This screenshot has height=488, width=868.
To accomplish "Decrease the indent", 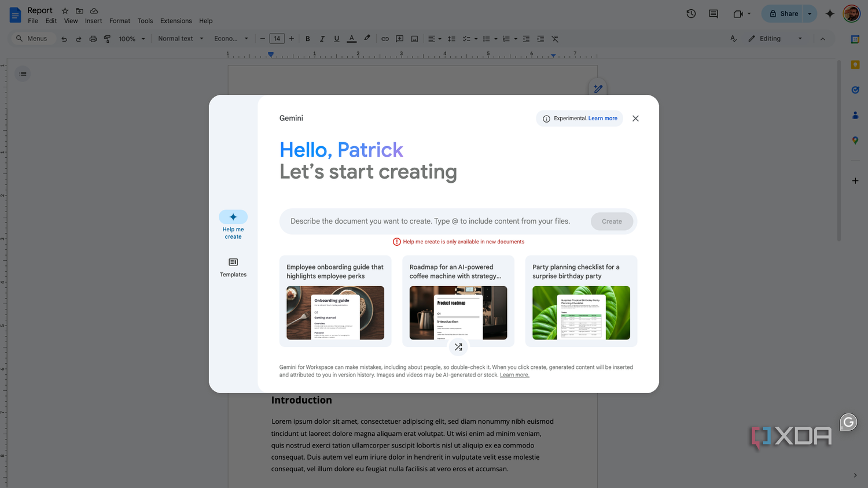I will 526,39.
